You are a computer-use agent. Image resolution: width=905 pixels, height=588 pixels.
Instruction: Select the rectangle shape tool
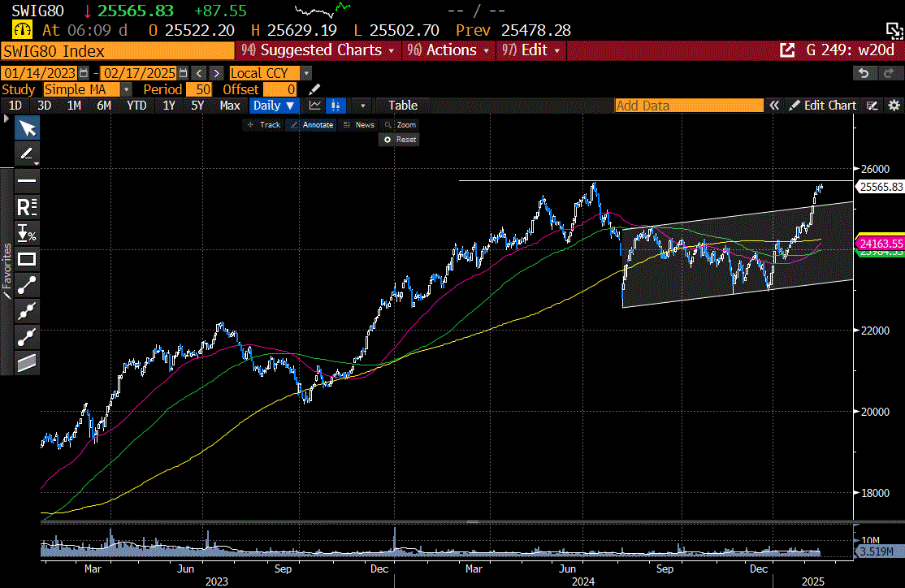[x=27, y=259]
